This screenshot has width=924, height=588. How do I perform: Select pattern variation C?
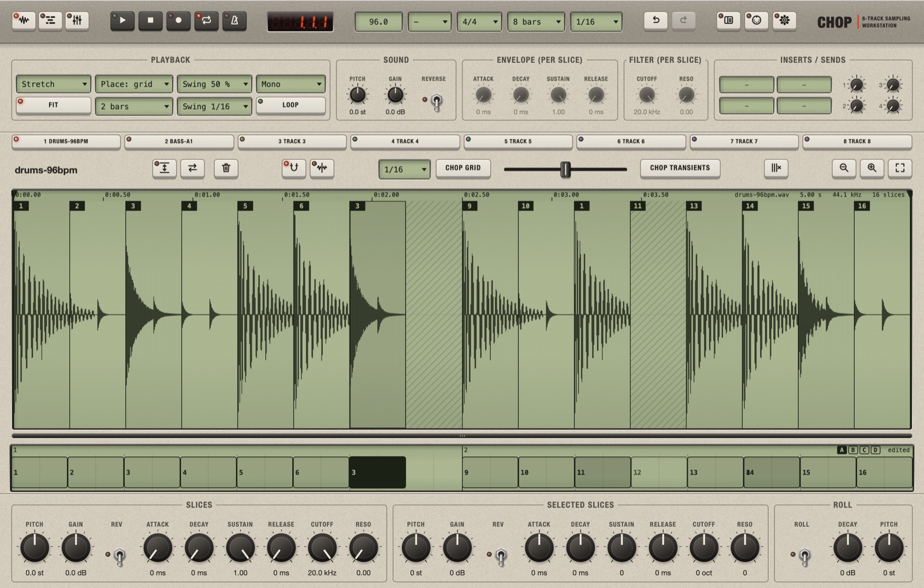click(x=865, y=450)
